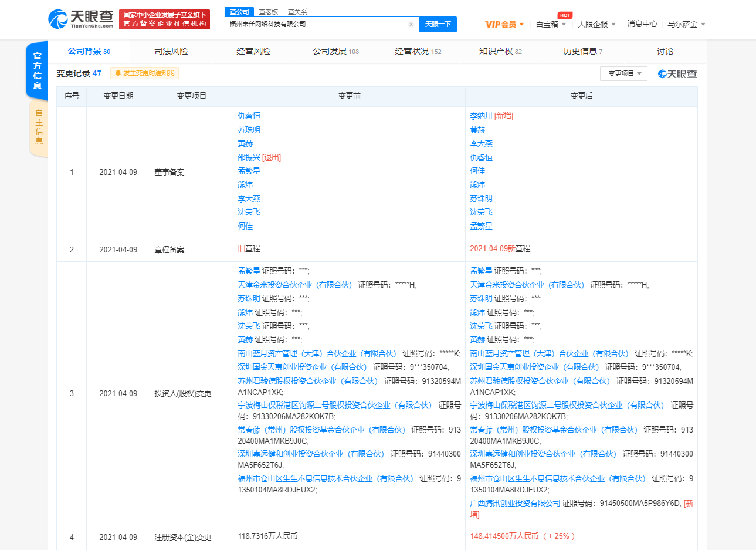Select 118.7316万人民币 previous capital value
Screen dimensions: 756x550
[267, 536]
